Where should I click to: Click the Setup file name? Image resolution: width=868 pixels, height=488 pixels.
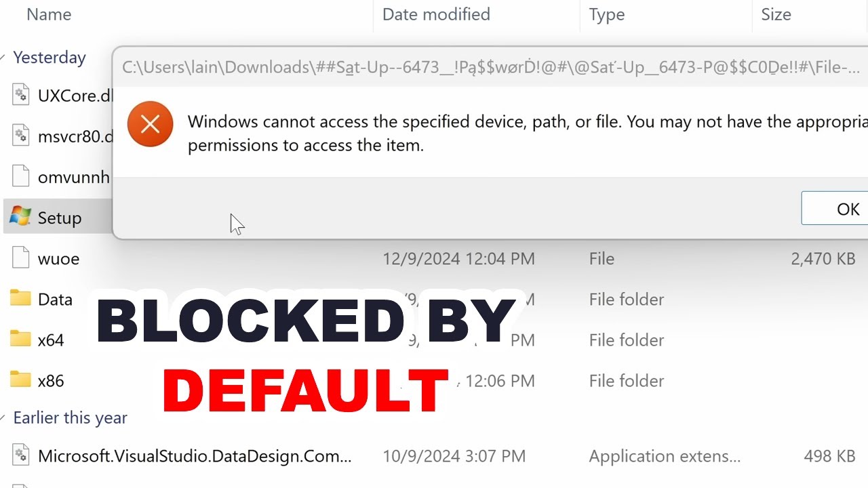coord(60,218)
